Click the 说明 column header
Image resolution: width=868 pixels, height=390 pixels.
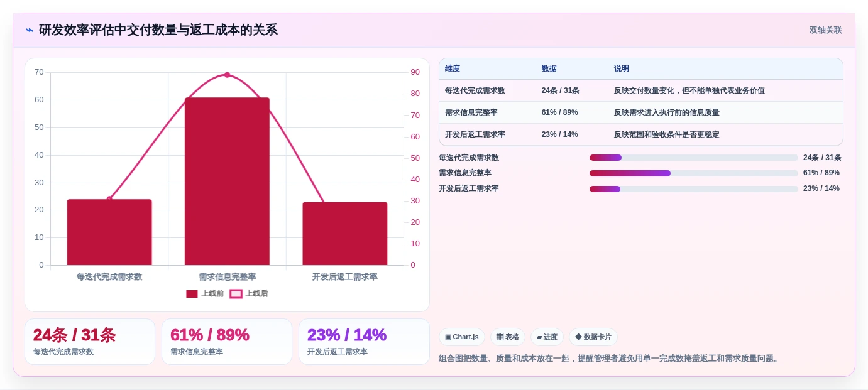pos(621,68)
